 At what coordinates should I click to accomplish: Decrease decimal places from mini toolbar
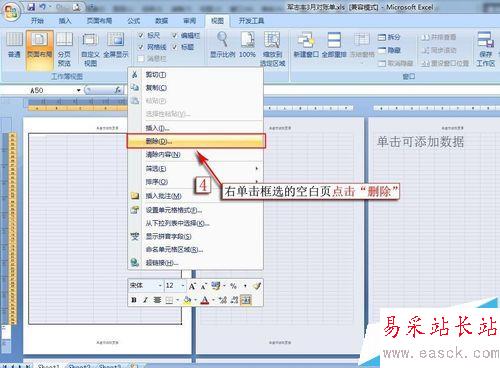[x=234, y=300]
